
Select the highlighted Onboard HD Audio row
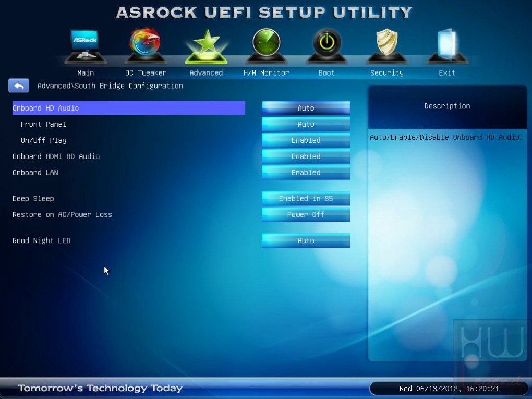point(129,108)
